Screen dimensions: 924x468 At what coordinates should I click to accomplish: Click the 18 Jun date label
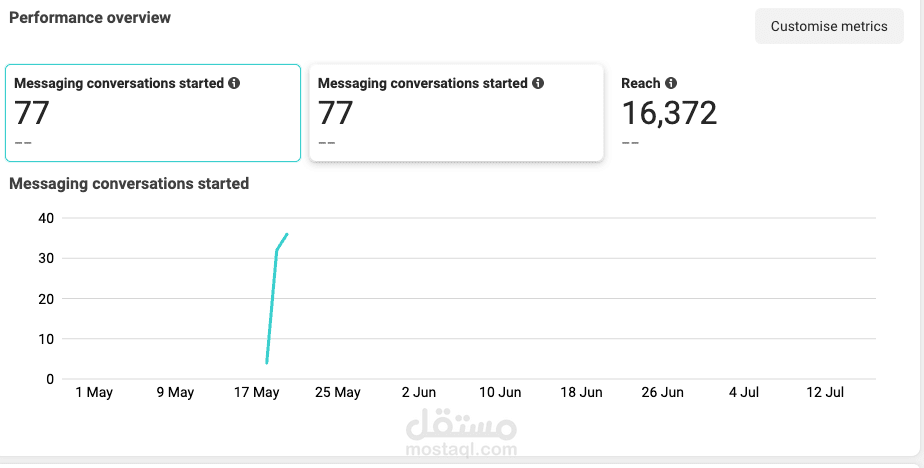582,393
